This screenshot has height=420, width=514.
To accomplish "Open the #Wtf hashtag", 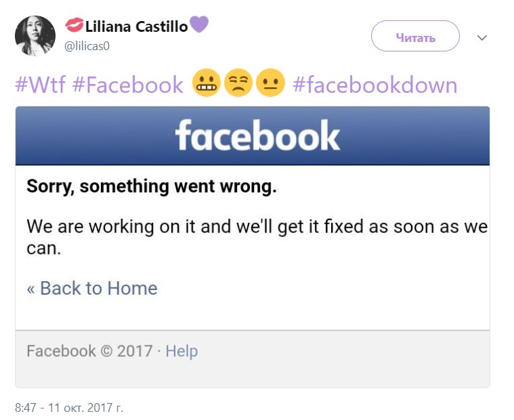I will [41, 85].
